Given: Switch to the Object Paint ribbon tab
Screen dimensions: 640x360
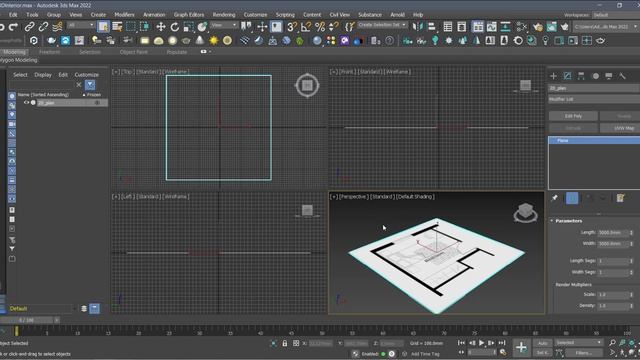Looking at the screenshot, I should (133, 52).
